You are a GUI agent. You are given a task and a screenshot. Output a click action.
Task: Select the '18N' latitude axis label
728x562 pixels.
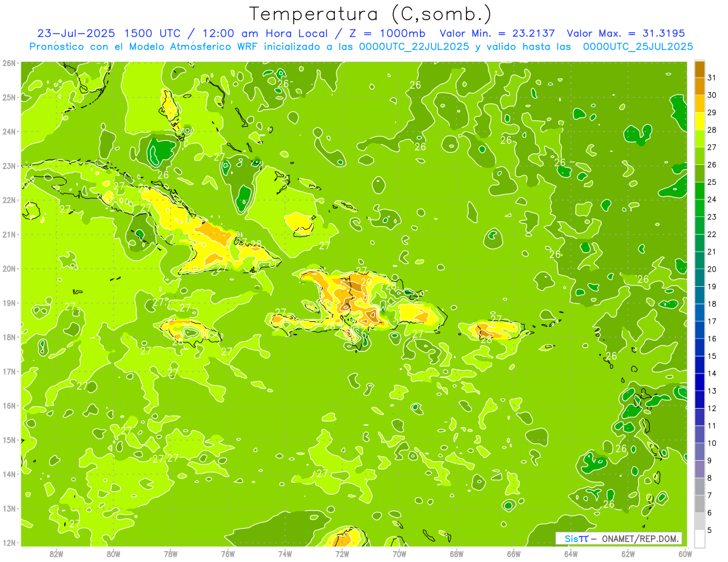click(x=9, y=337)
